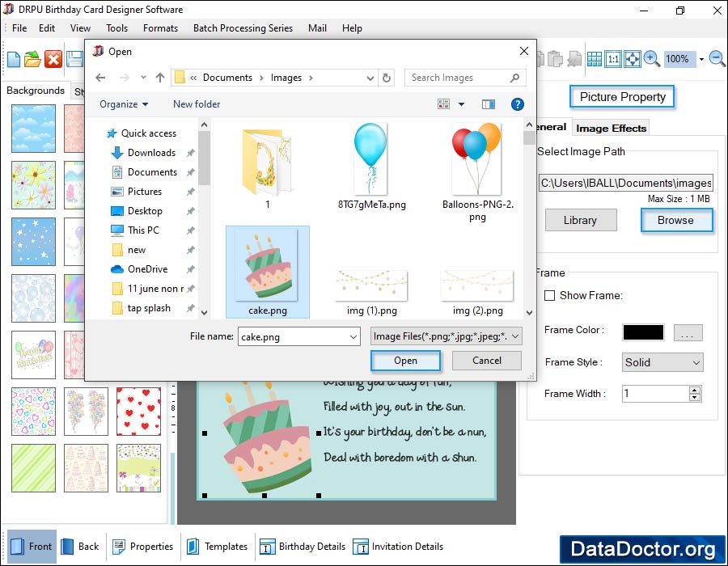Open the Image Files type filter
This screenshot has height=566, width=728.
447,336
